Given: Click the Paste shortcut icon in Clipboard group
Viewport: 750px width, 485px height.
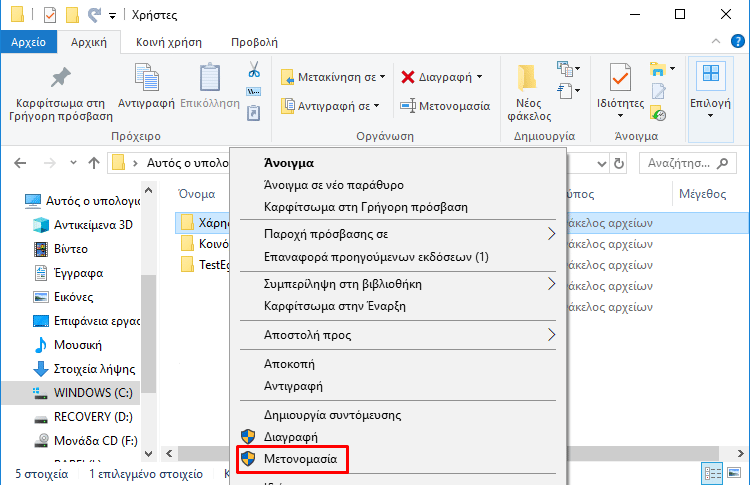Looking at the screenshot, I should click(254, 113).
